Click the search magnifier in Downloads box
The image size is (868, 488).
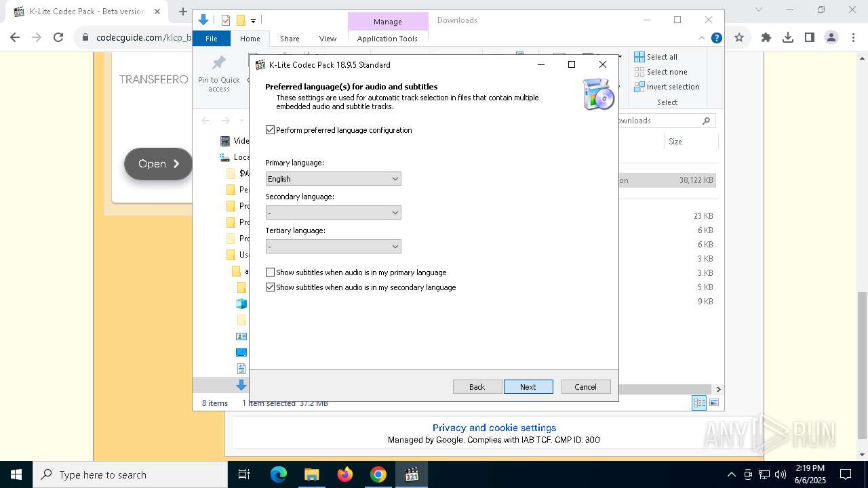[x=706, y=121]
